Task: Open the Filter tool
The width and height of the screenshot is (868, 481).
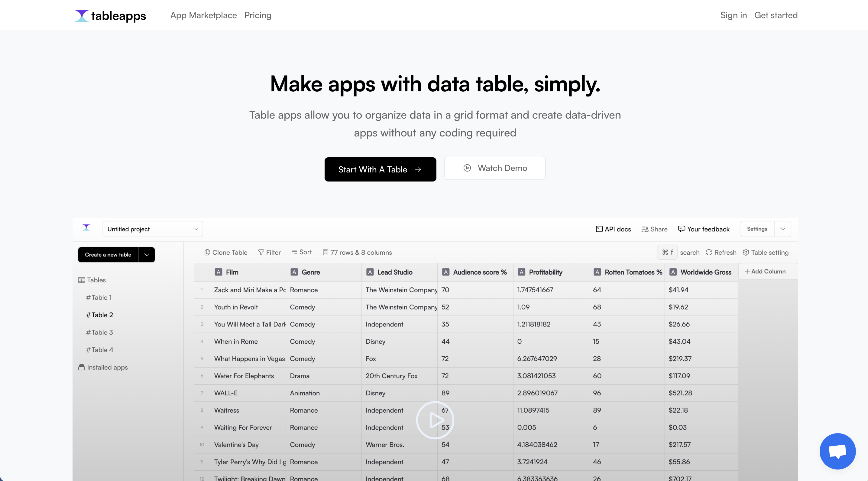Action: 269,252
